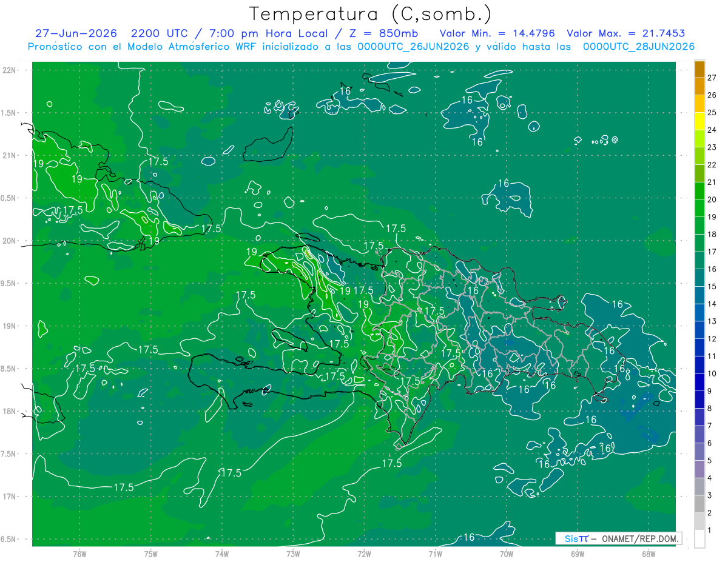Image resolution: width=728 pixels, height=562 pixels.
Task: Click the white swatch below 1 in color scale
Action: [x=699, y=539]
